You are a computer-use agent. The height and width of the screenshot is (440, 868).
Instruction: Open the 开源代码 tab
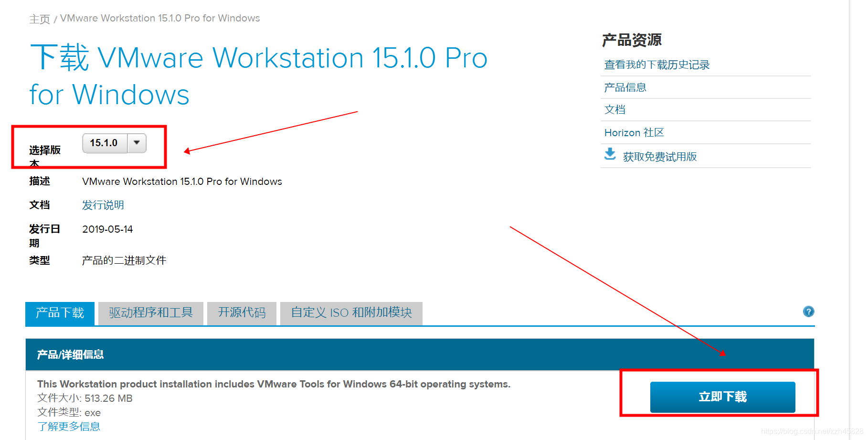[242, 313]
